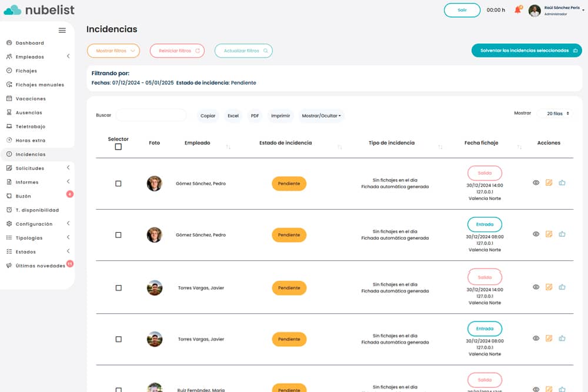Viewport: 588px width, 392px height.
Task: Click the notification bell icon
Action: coord(517,10)
